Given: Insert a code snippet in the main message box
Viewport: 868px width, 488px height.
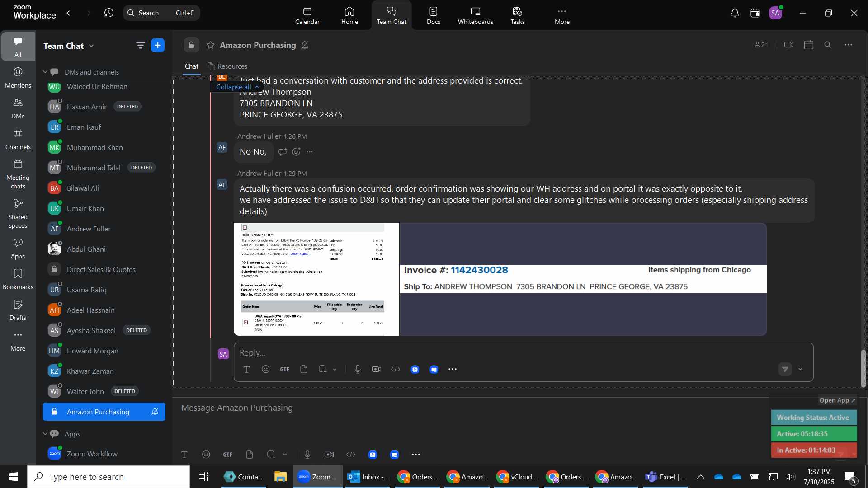Looking at the screenshot, I should point(351,455).
